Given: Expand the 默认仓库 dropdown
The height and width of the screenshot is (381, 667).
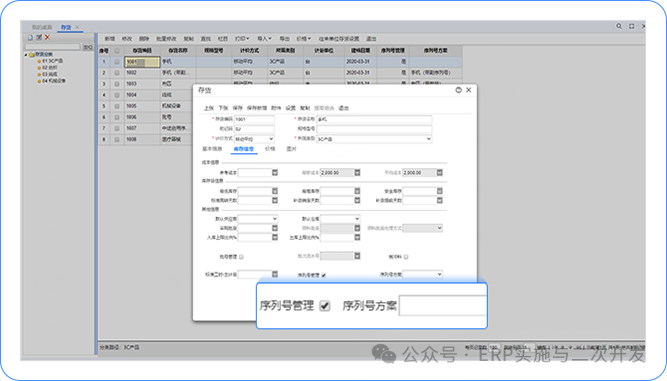Looking at the screenshot, I should [340, 219].
